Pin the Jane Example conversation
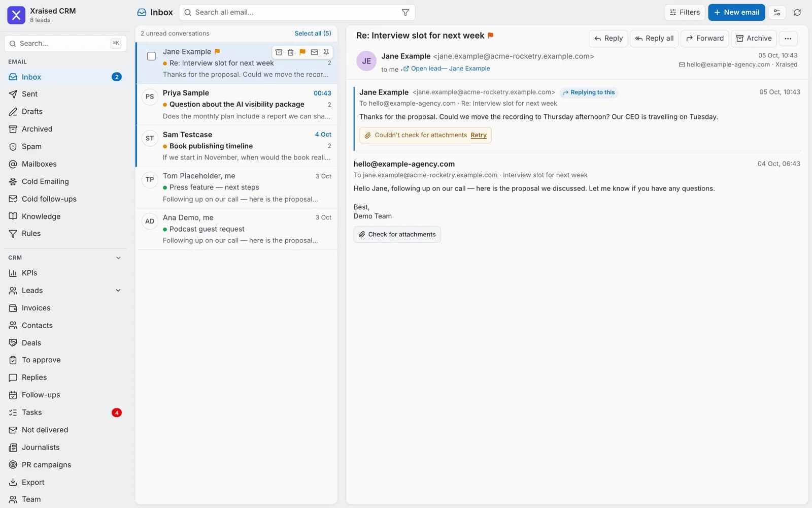 [x=326, y=52]
